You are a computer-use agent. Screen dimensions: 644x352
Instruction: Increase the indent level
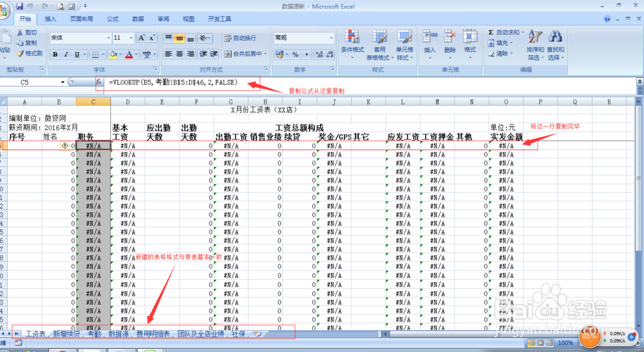214,54
